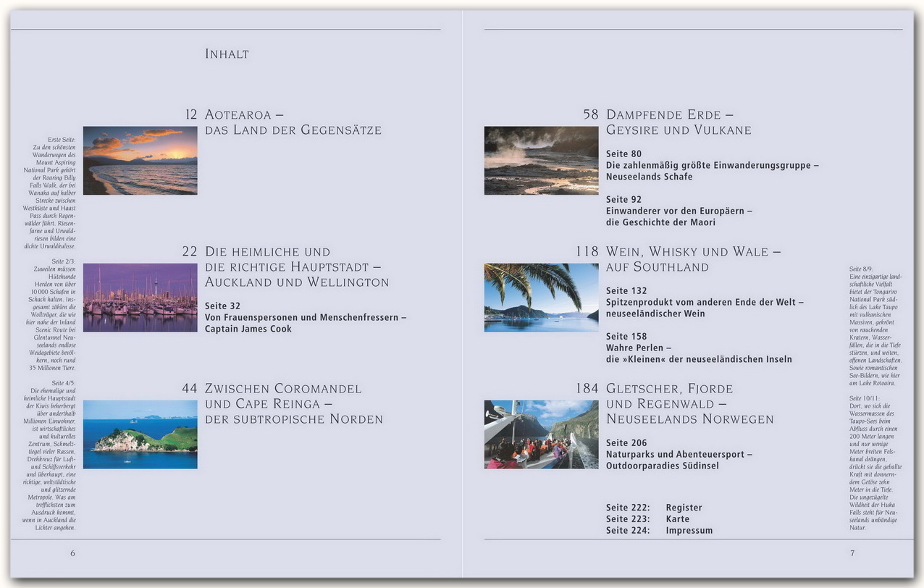Click the steaming geyser landscape image
Screen dimensions: 924x588
(x=541, y=161)
